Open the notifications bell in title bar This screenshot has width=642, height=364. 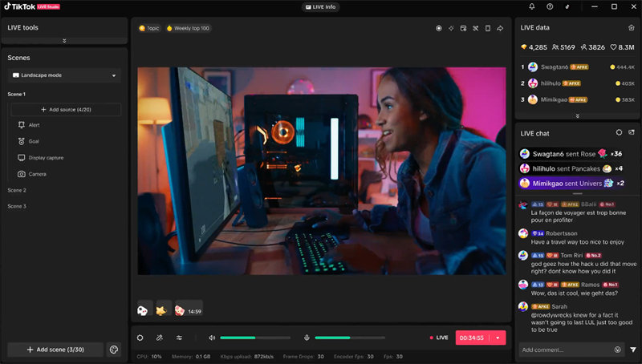(x=531, y=6)
